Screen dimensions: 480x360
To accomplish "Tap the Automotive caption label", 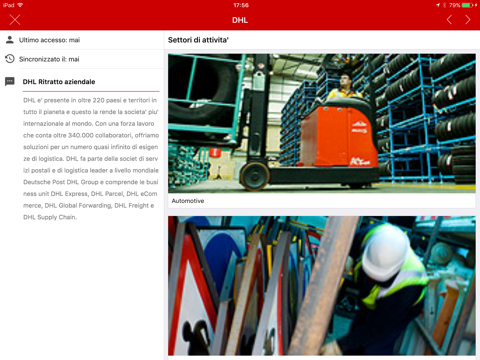I will (188, 201).
